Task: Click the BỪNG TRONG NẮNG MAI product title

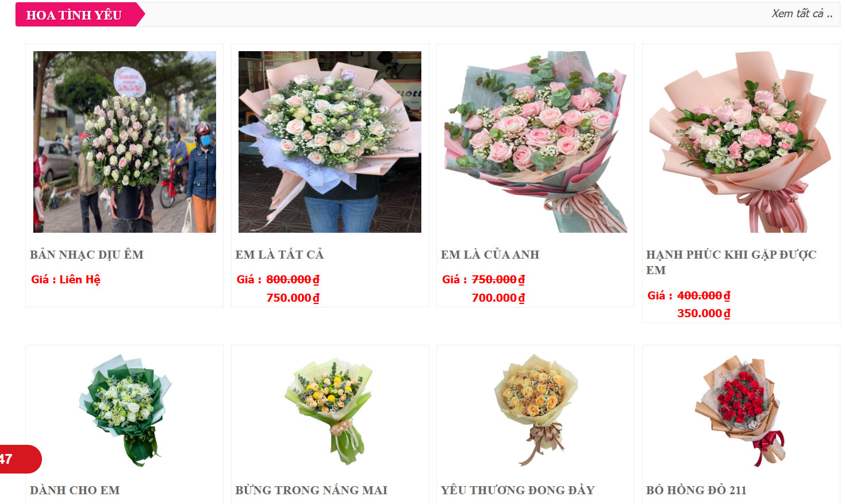Action: (x=311, y=490)
